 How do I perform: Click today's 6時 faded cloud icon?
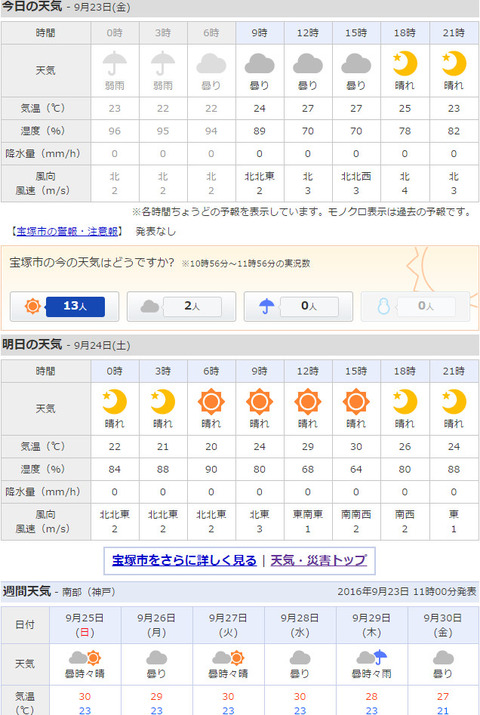[211, 64]
